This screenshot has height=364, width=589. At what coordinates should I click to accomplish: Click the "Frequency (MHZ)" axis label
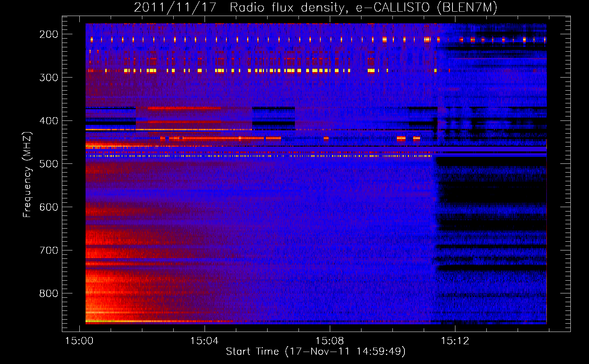(x=27, y=175)
